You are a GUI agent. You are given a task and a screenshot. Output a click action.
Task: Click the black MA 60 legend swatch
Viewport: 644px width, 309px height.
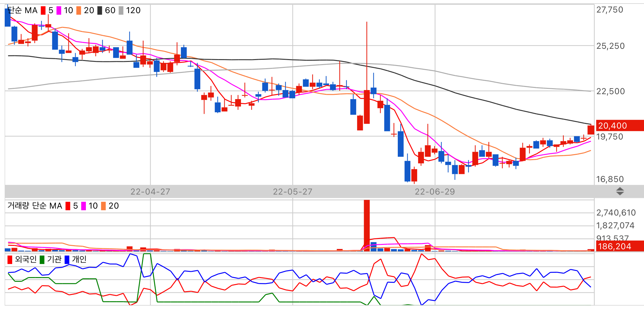(100, 11)
